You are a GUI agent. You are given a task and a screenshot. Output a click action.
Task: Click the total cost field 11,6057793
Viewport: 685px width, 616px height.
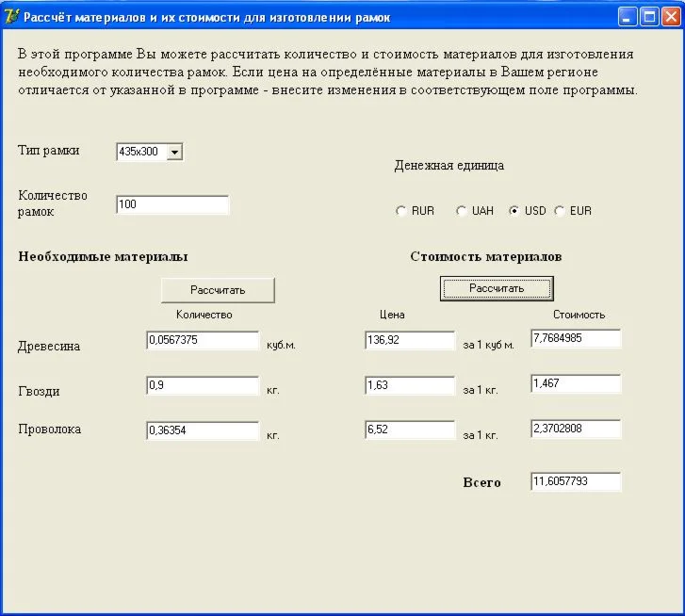click(x=576, y=481)
